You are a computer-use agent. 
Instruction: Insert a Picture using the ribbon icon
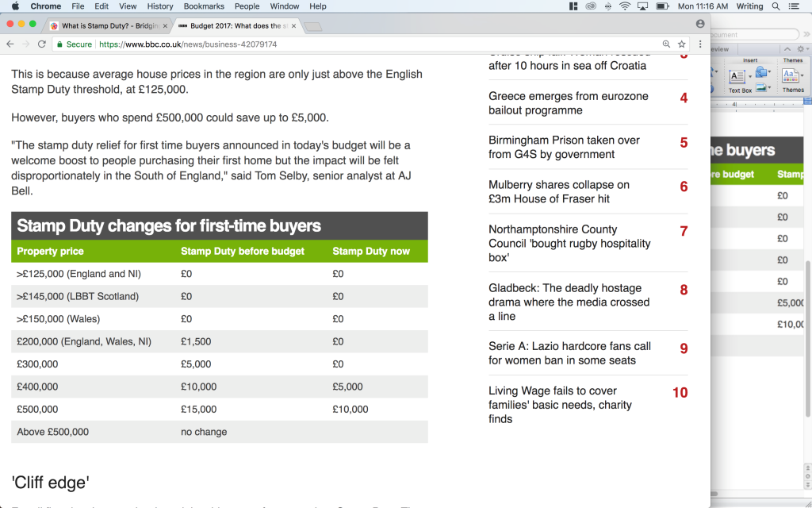coord(761,87)
